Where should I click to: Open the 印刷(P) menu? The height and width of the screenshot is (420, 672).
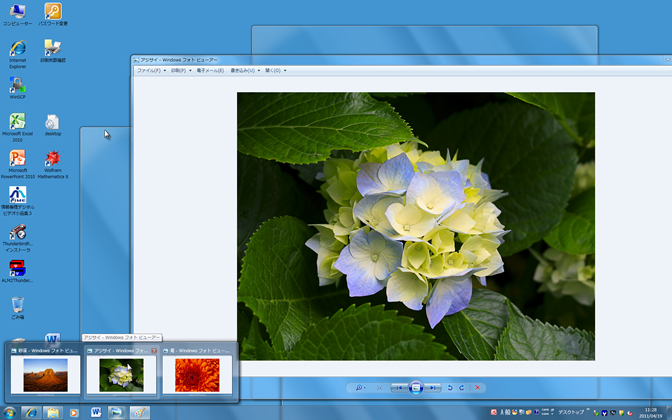coord(181,70)
